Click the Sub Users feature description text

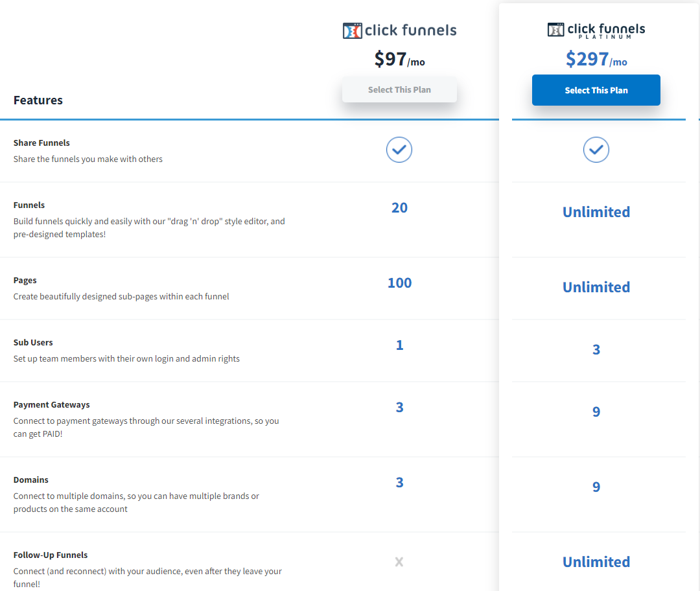point(127,358)
